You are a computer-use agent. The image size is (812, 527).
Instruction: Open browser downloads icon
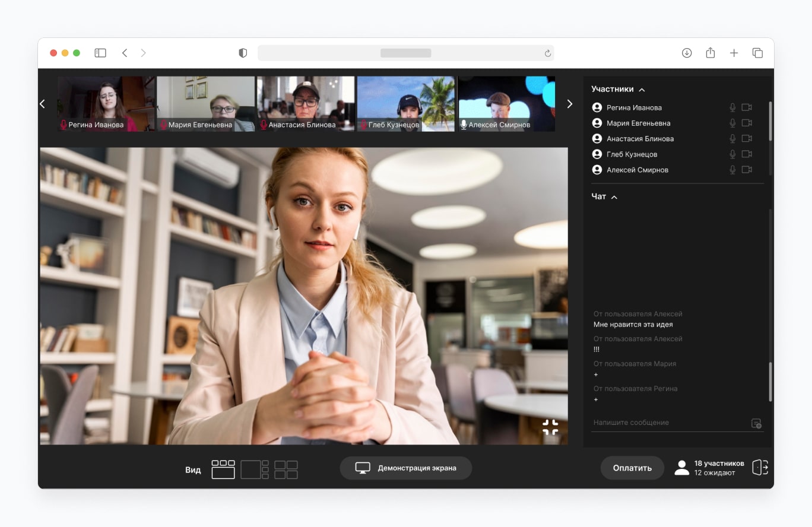coord(687,53)
